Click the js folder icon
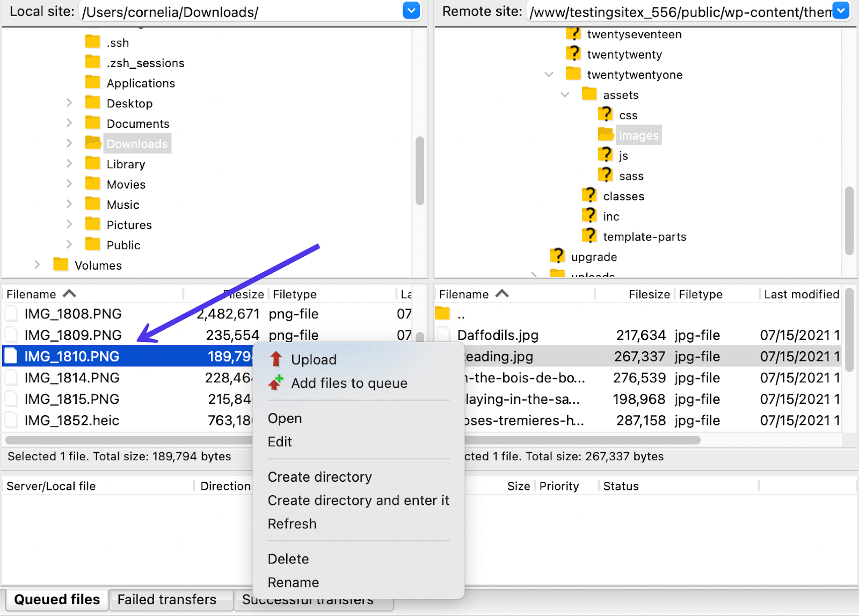This screenshot has height=616, width=859. [x=606, y=155]
